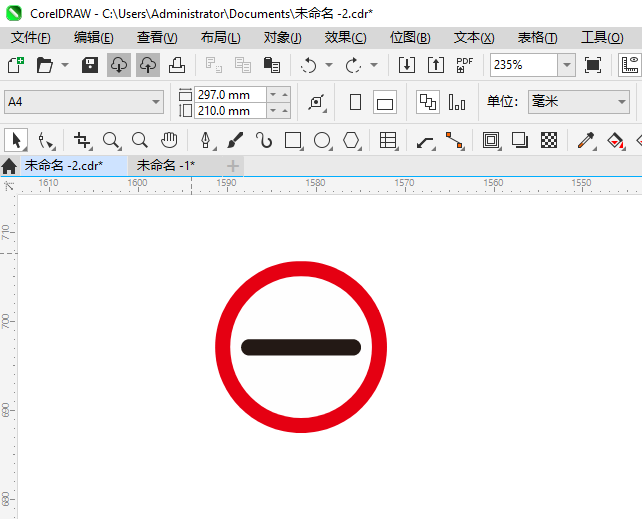Click the Open folder icon

[45, 65]
